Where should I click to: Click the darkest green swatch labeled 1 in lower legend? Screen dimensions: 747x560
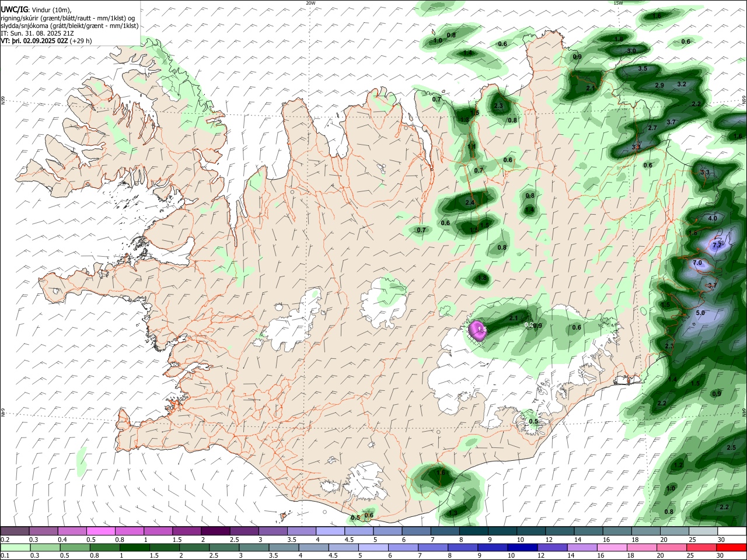point(135,548)
